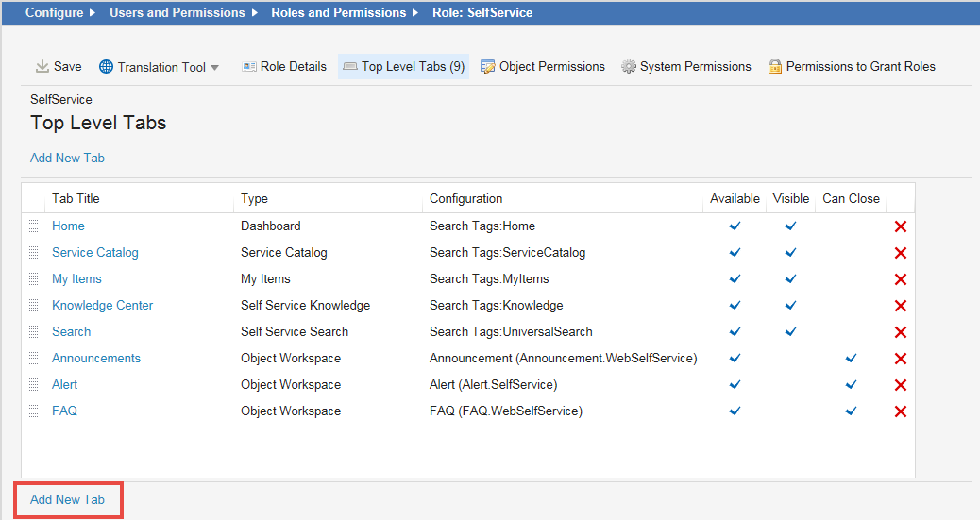Screen dimensions: 980x520
Task: Expand the Configure breadcrumb arrow
Action: tap(92, 13)
